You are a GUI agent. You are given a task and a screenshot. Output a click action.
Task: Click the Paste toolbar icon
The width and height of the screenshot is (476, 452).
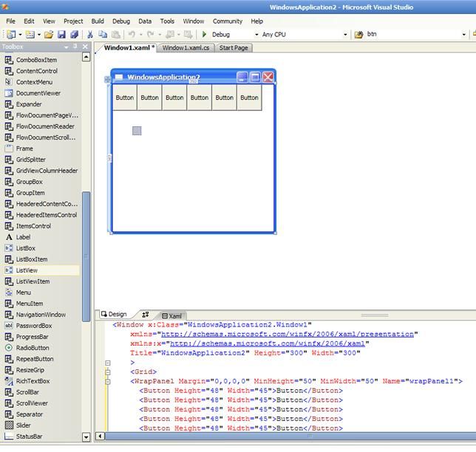115,35
